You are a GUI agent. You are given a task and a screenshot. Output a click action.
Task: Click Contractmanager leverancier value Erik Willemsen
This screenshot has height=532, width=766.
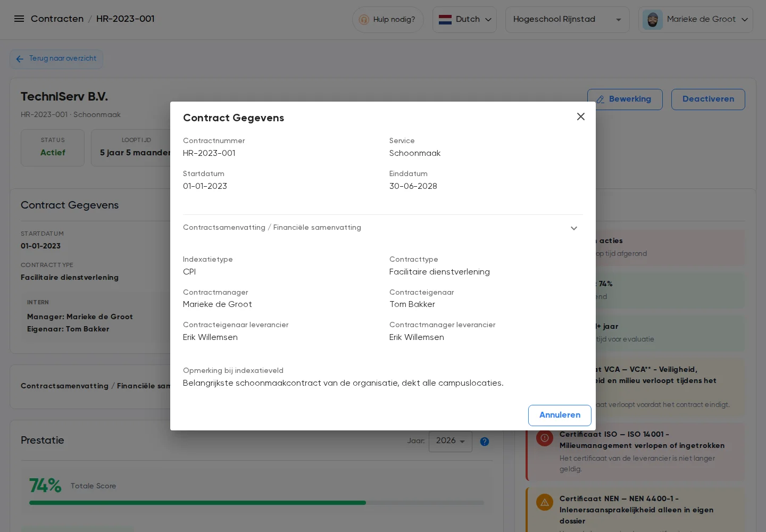click(x=417, y=337)
